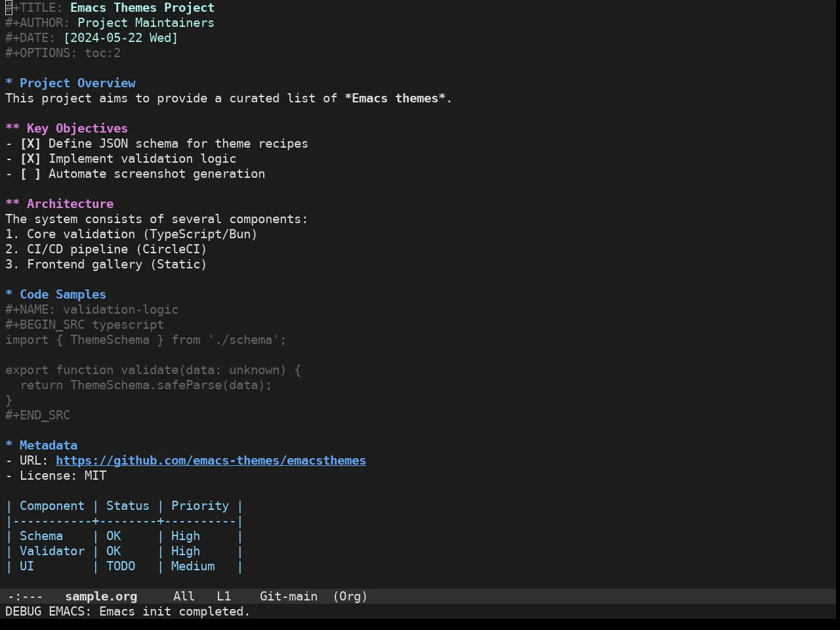
Task: Fold the Architecture subheading
Action: [59, 204]
